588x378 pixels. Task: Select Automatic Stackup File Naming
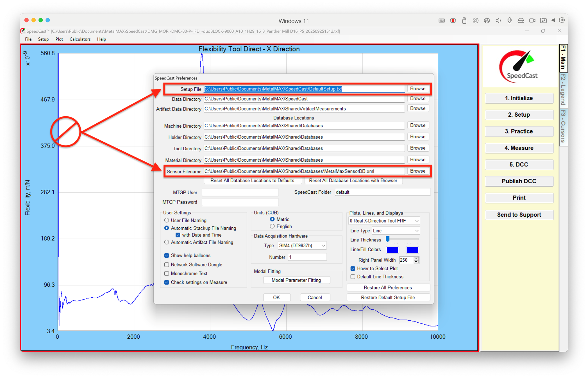click(x=167, y=228)
